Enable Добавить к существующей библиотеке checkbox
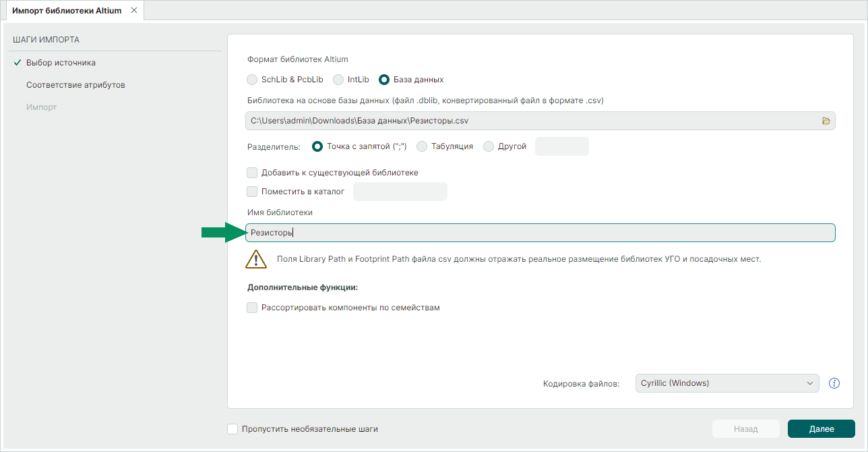Image resolution: width=868 pixels, height=452 pixels. [x=253, y=173]
